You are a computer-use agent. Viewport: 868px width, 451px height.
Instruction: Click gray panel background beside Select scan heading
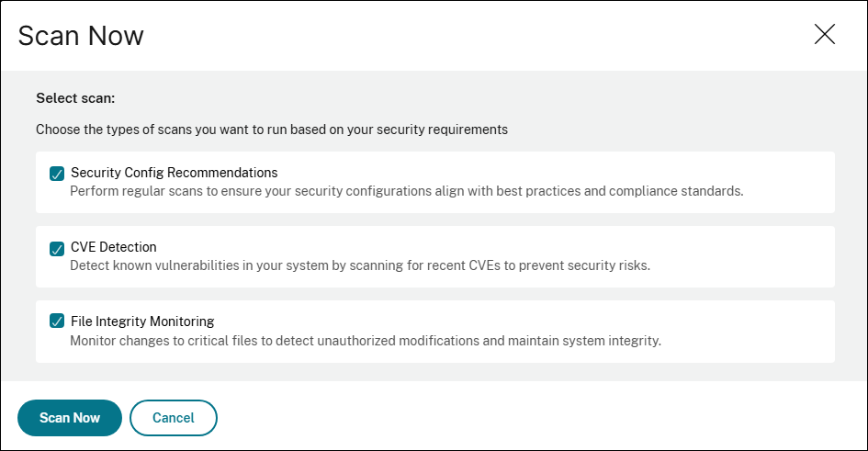459,96
